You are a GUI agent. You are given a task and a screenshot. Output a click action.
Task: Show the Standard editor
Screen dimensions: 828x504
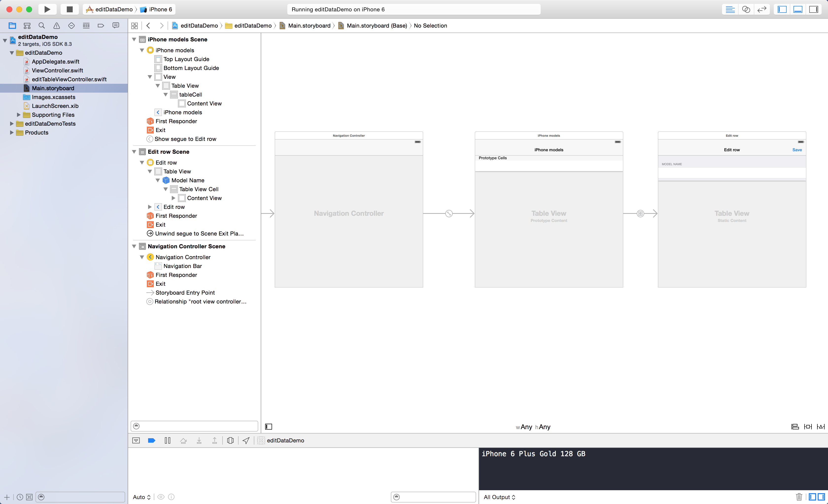coord(730,9)
